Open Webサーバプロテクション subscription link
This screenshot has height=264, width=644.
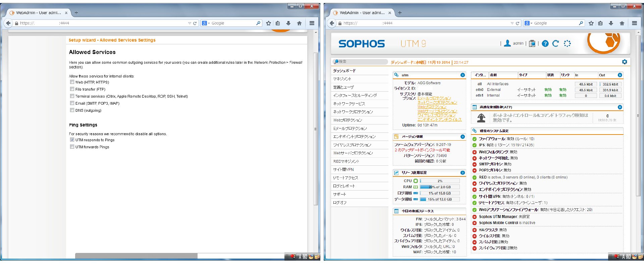(x=437, y=111)
